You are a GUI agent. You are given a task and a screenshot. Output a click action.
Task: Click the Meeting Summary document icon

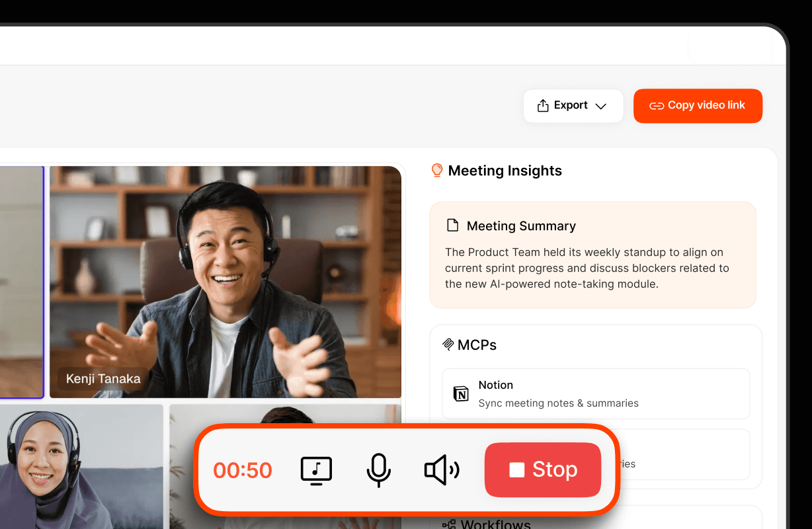(453, 225)
